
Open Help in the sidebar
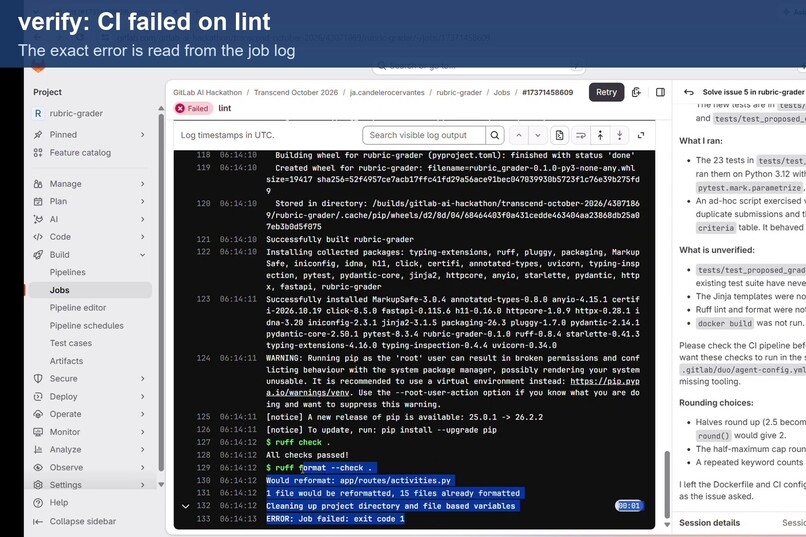[51, 503]
